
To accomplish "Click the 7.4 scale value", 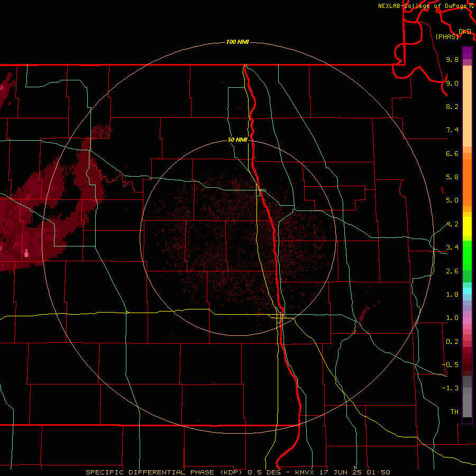I will (452, 130).
